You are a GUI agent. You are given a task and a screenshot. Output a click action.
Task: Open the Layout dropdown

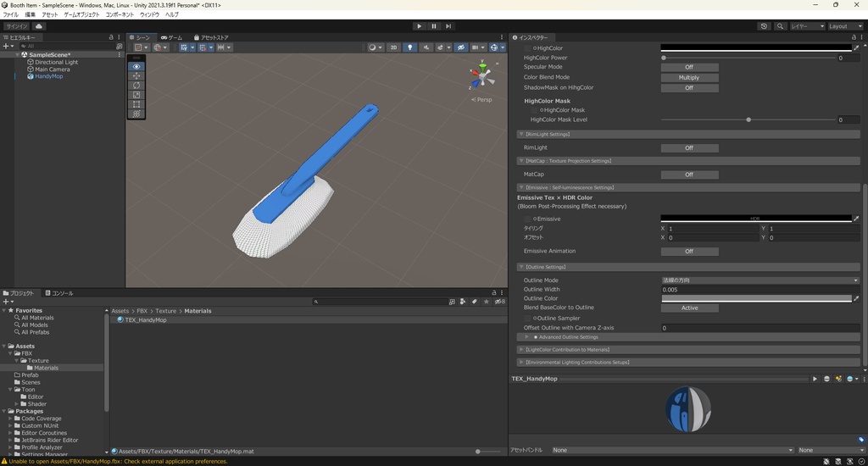(845, 26)
